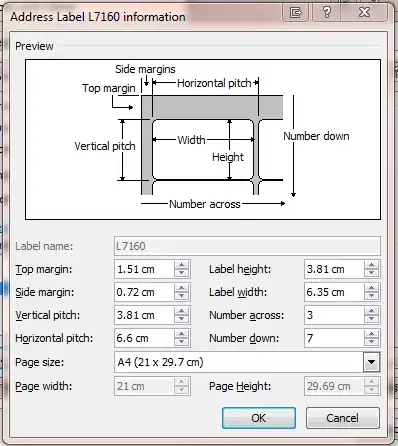
Task: Increase the Label height value
Action: (371, 265)
